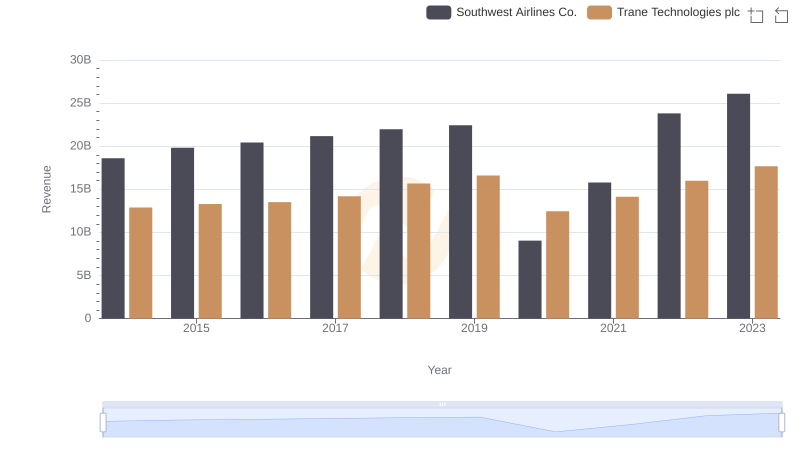Click the 2017 x-axis label
The image size is (800, 461).
tap(335, 328)
